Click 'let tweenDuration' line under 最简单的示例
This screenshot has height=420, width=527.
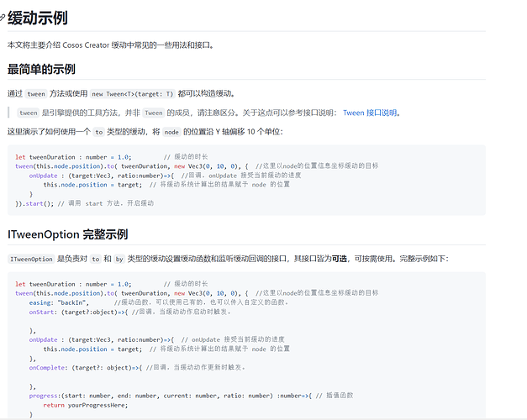point(111,157)
